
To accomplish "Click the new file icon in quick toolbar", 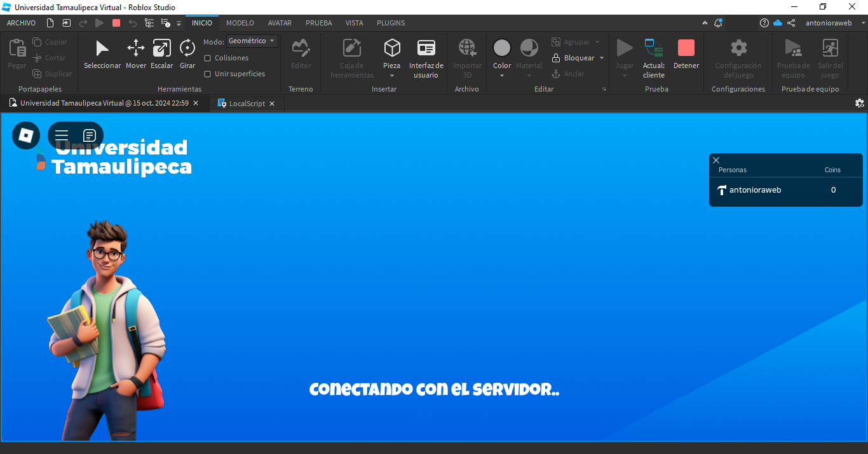I will (x=50, y=23).
